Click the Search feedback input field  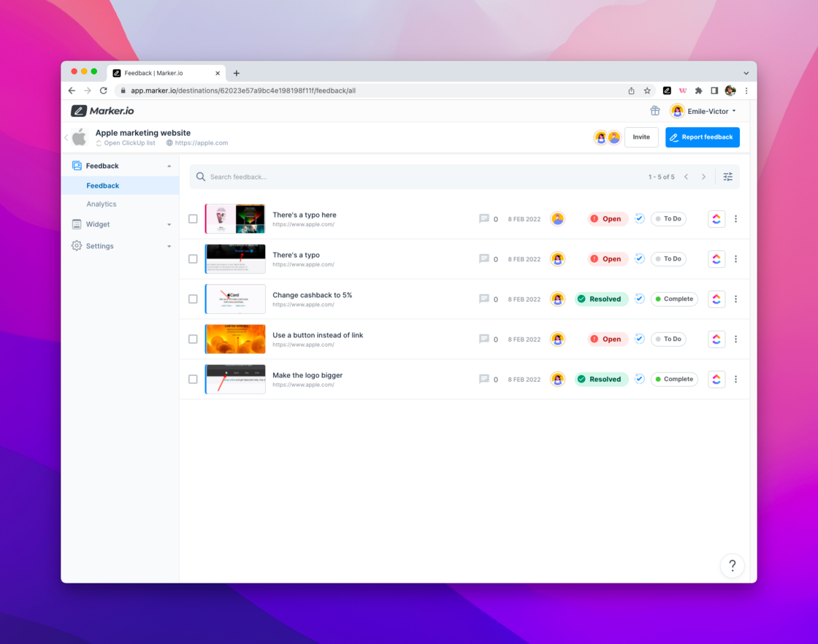tap(417, 177)
